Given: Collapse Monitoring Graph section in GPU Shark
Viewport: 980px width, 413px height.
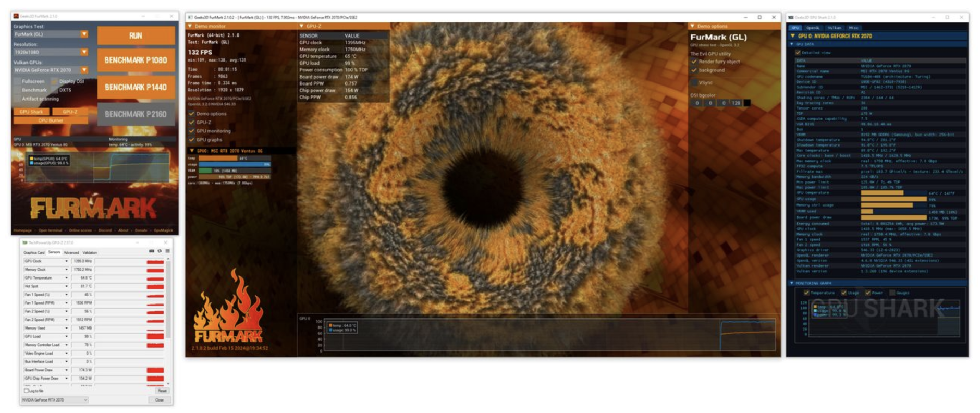Looking at the screenshot, I should point(792,283).
